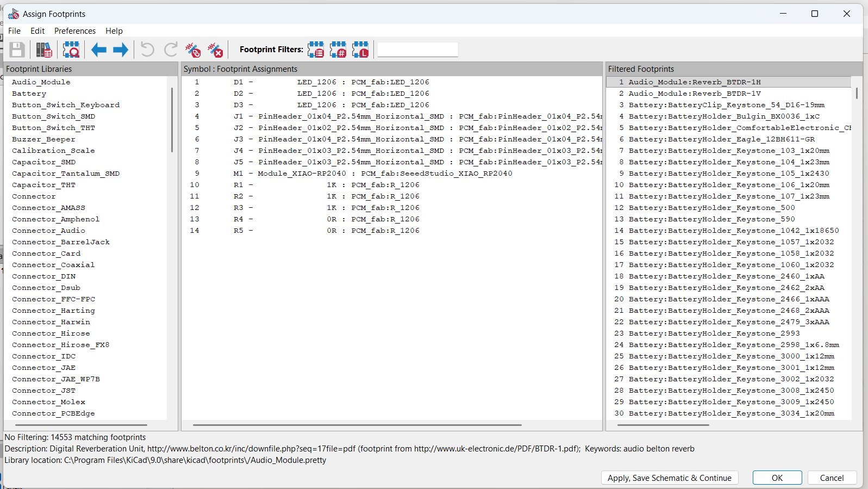
Task: Select the Connector_Audio library
Action: pyautogui.click(x=49, y=231)
